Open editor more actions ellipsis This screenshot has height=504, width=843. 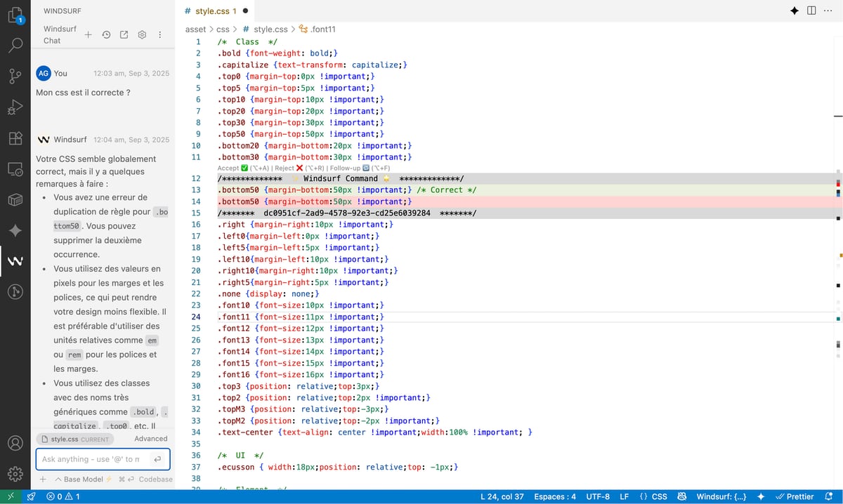pyautogui.click(x=828, y=11)
